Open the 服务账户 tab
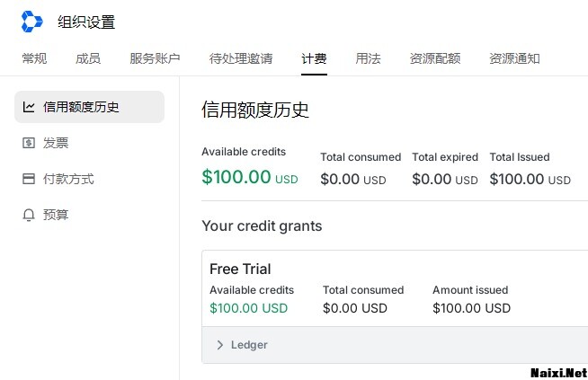Viewport: 588px width, 380px height. pos(155,59)
